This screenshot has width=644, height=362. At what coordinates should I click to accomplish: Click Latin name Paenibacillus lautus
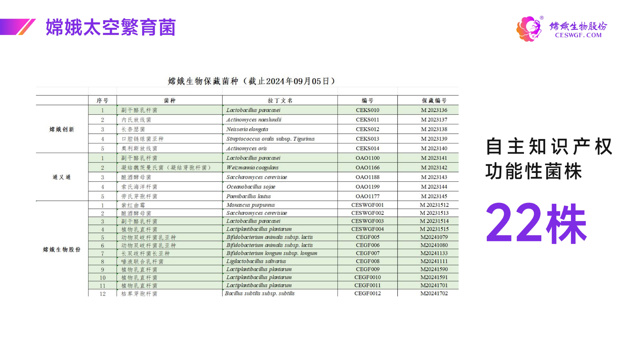click(x=249, y=196)
